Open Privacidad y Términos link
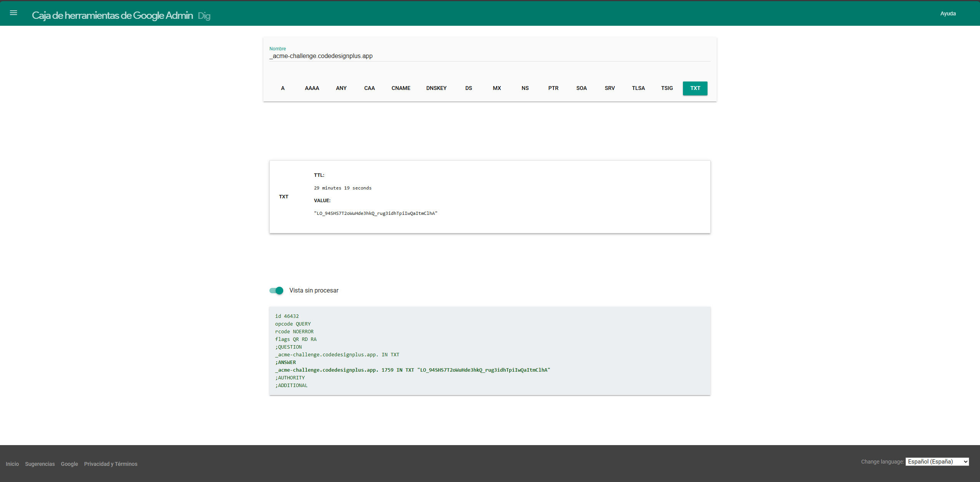This screenshot has width=980, height=482. tap(111, 464)
